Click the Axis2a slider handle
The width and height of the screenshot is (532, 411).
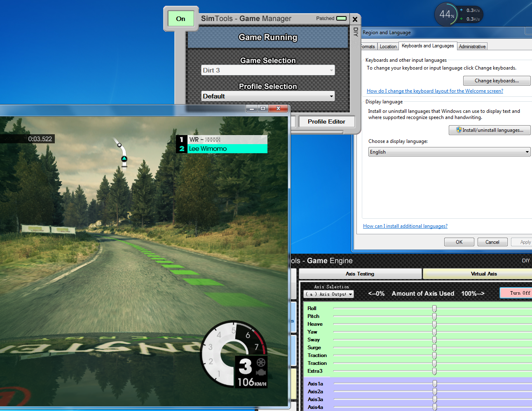click(435, 392)
